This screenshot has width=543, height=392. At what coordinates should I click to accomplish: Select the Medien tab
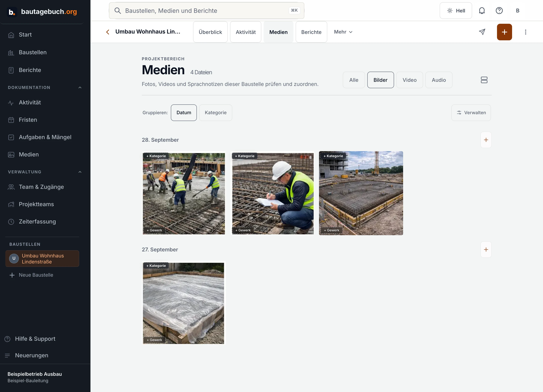[x=278, y=32]
